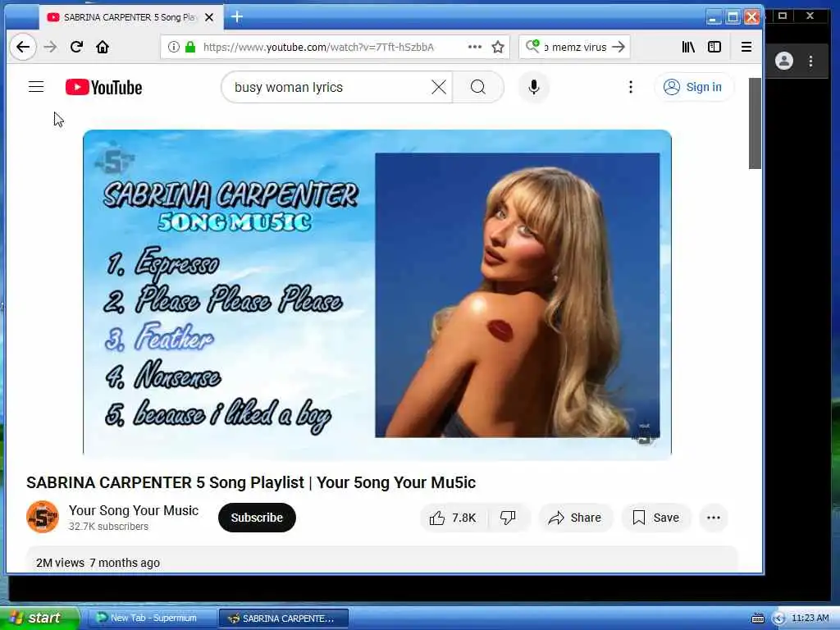Expand hidden system tray icons arrow
This screenshot has height=630, width=840.
coord(778,619)
